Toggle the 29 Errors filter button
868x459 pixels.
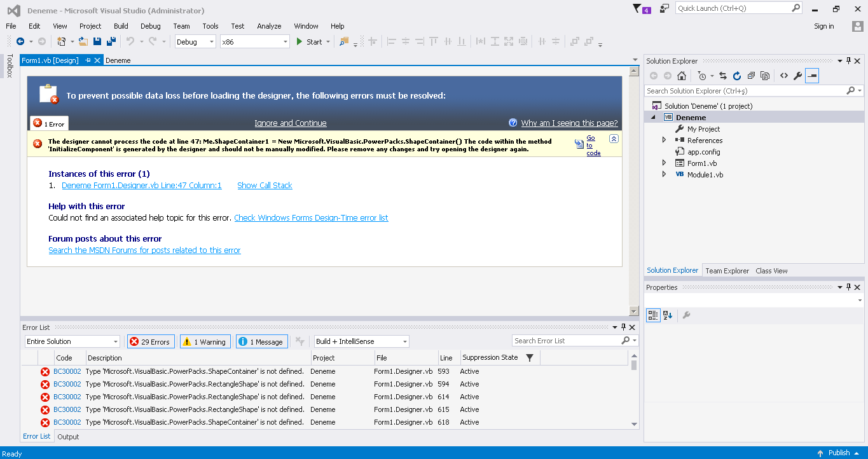click(x=151, y=341)
